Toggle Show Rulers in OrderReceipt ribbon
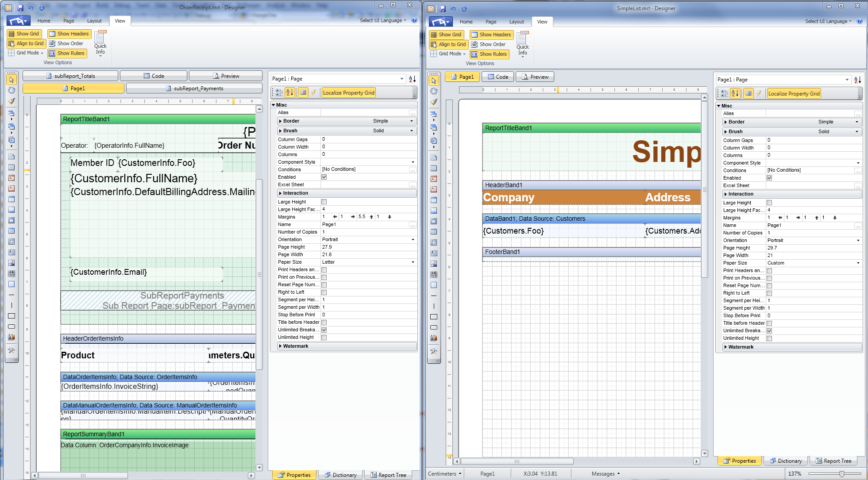This screenshot has height=480, width=868. click(67, 53)
